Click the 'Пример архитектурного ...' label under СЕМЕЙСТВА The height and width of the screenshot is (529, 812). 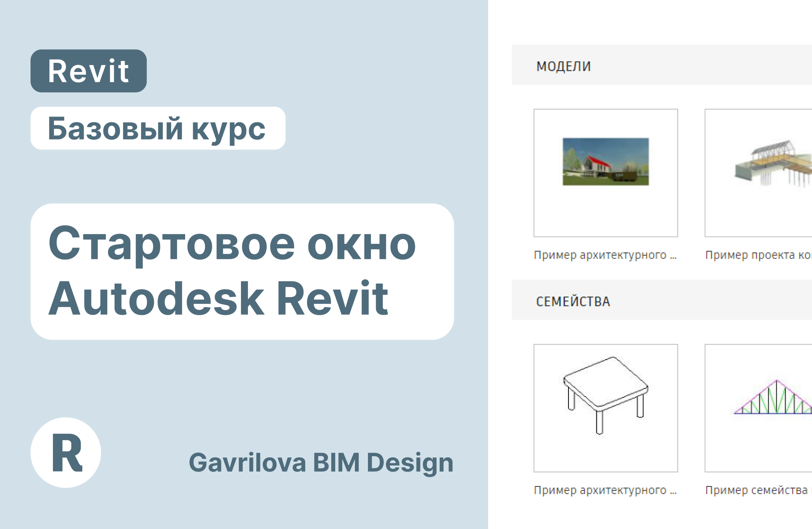click(605, 490)
